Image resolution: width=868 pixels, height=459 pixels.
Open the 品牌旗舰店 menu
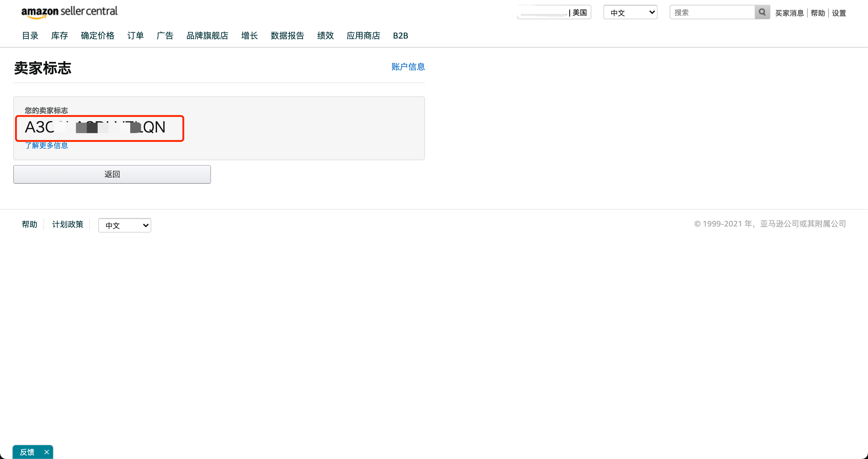click(207, 36)
